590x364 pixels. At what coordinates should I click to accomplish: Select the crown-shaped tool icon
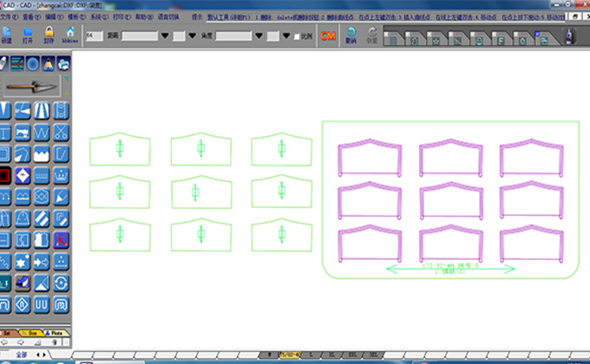click(x=61, y=176)
